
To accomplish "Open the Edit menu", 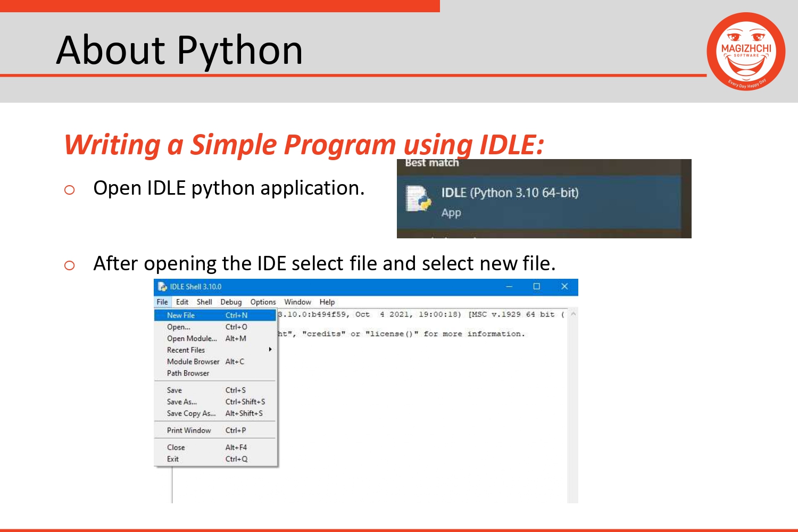I will point(182,302).
